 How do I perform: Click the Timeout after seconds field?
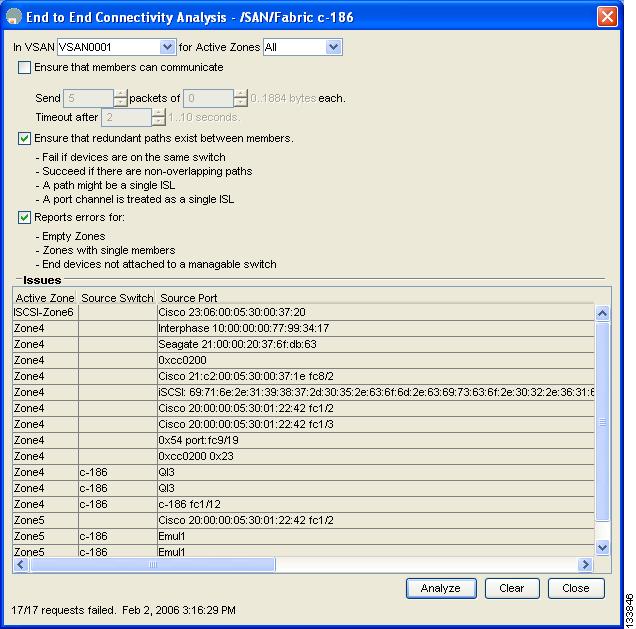[126, 118]
